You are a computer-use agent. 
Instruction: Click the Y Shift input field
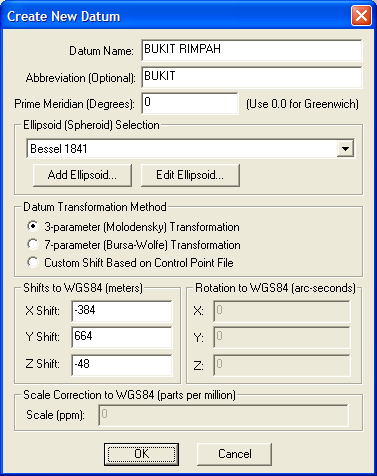[122, 337]
